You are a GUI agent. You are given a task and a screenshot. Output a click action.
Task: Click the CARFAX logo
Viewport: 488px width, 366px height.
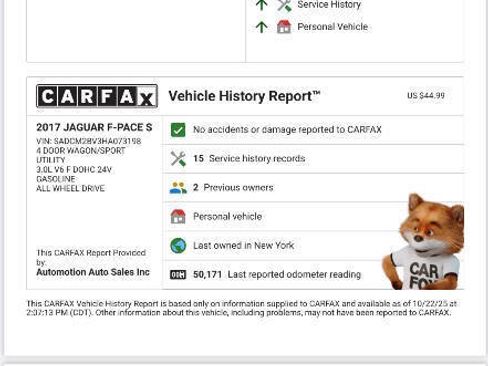[97, 96]
